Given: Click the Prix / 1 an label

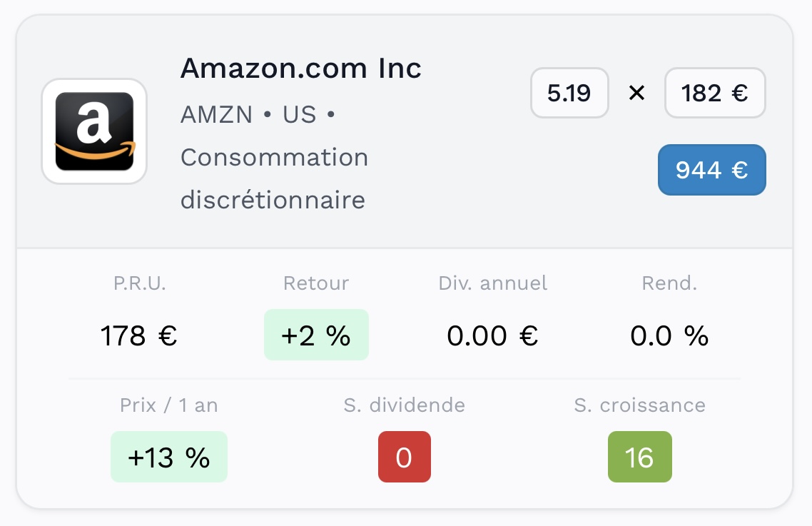Looking at the screenshot, I should [x=169, y=406].
